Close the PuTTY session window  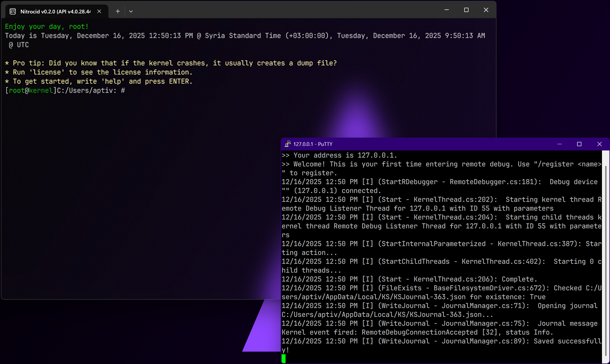[599, 144]
